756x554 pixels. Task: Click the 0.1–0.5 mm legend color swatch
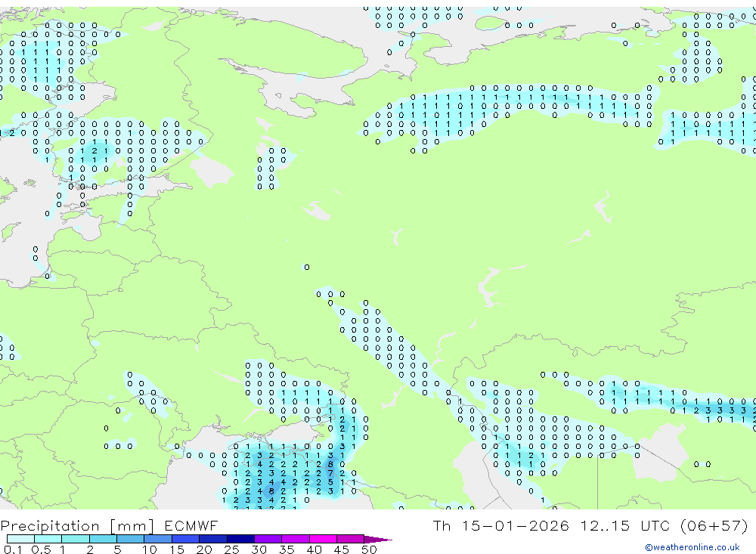tap(20, 539)
